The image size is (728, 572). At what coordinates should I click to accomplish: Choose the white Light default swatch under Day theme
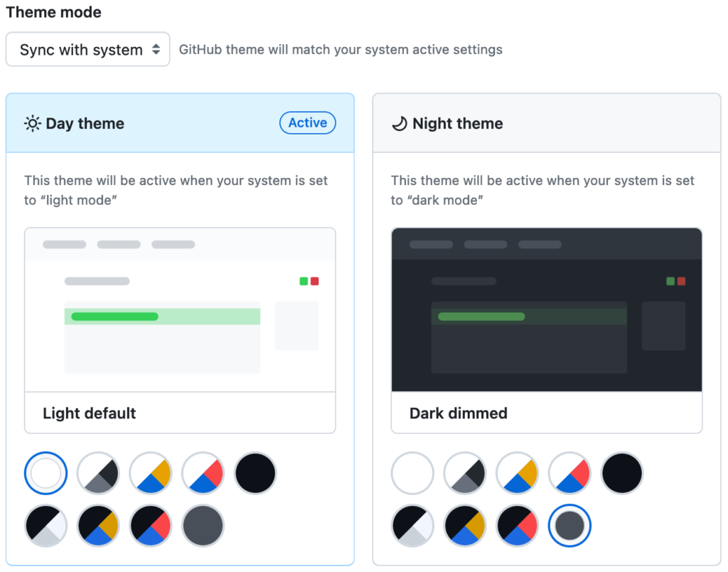pyautogui.click(x=45, y=473)
